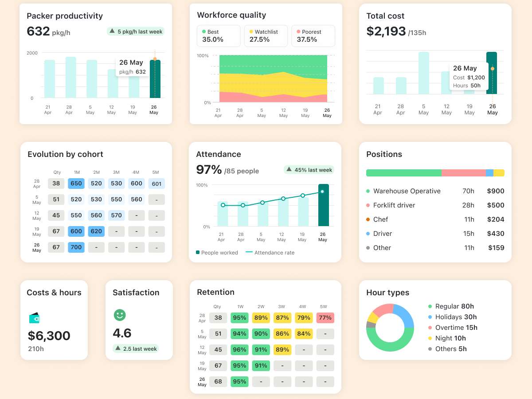Screen dimensions: 532x399
Task: Click the retention cell showing 79%
Action: (304, 318)
